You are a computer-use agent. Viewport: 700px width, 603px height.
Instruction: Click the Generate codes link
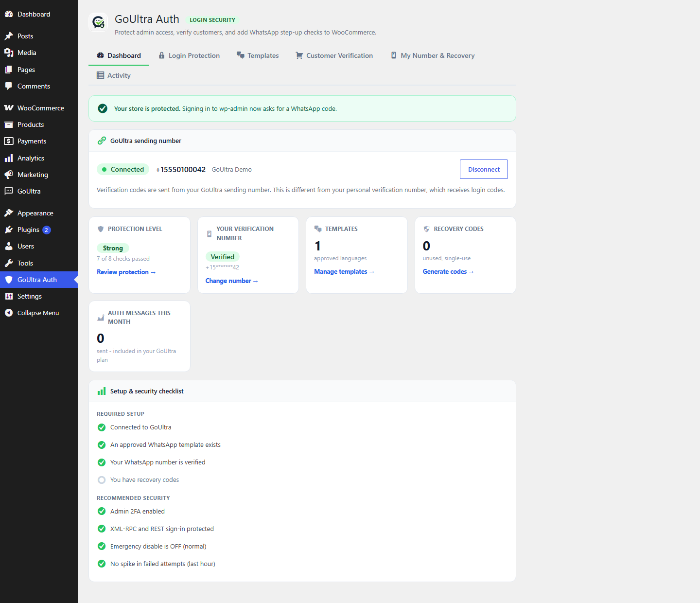click(x=448, y=271)
